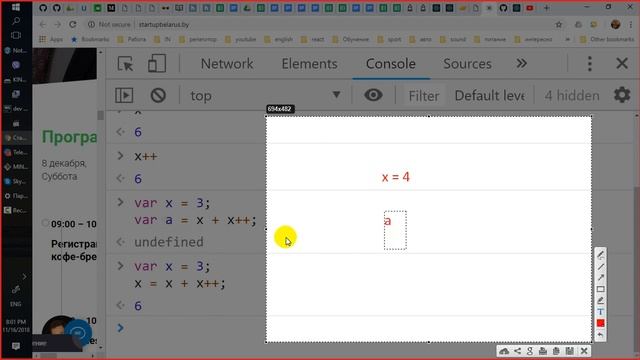Click the 'x = x + x++;' code line

pos(180,284)
